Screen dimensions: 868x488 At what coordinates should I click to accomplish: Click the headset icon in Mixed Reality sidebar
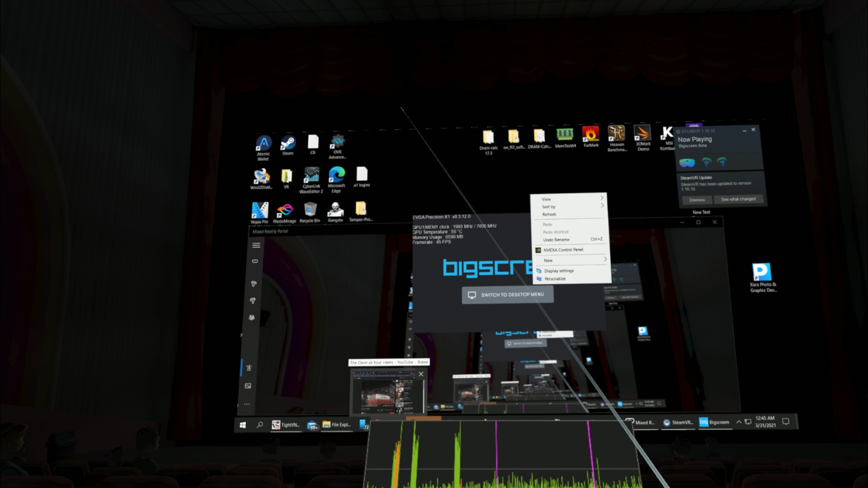point(255,261)
